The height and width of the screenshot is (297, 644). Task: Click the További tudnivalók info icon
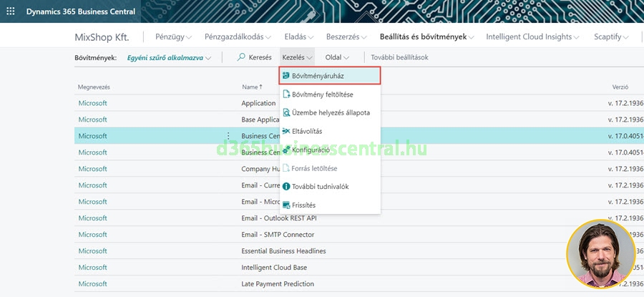[286, 187]
